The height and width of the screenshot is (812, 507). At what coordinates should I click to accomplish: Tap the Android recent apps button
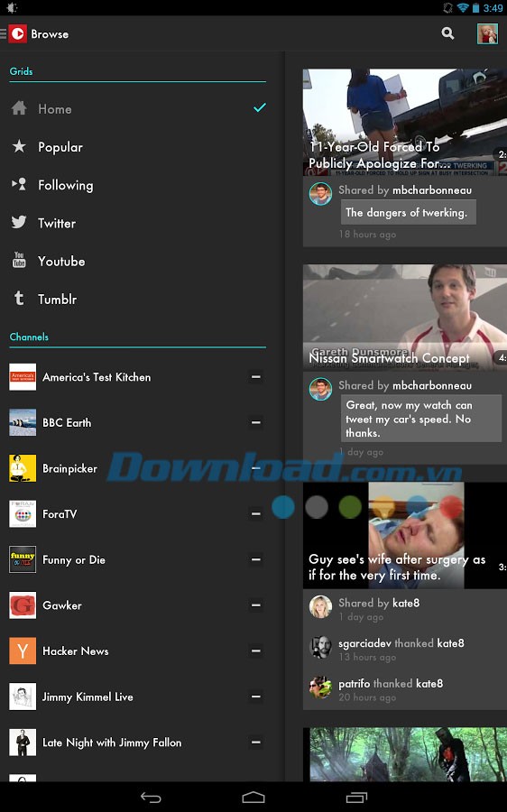(356, 798)
